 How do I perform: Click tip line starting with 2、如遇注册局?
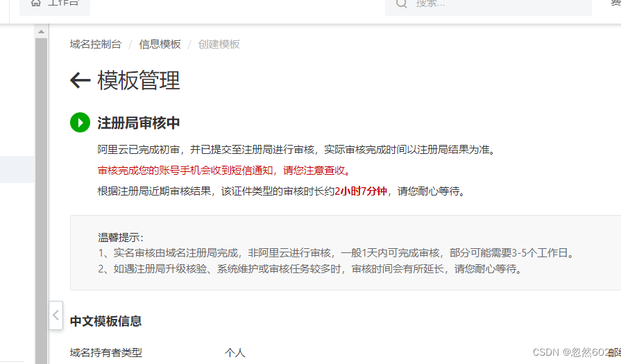(x=311, y=269)
